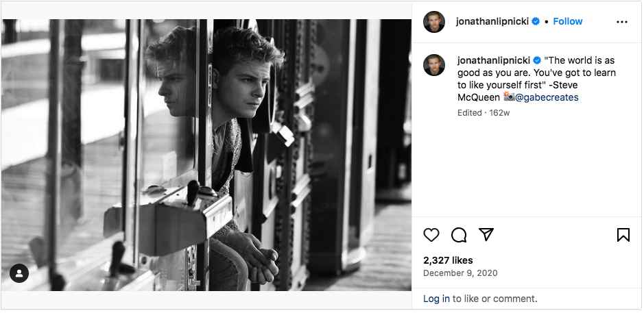Image resolution: width=644 pixels, height=313 pixels.
Task: Click the verified badge in the header
Action: pos(536,21)
